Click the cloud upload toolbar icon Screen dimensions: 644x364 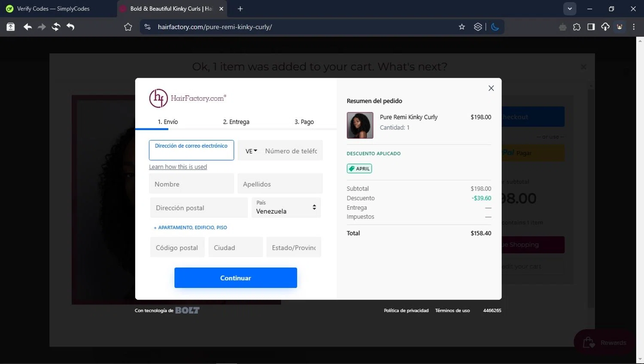[605, 27]
